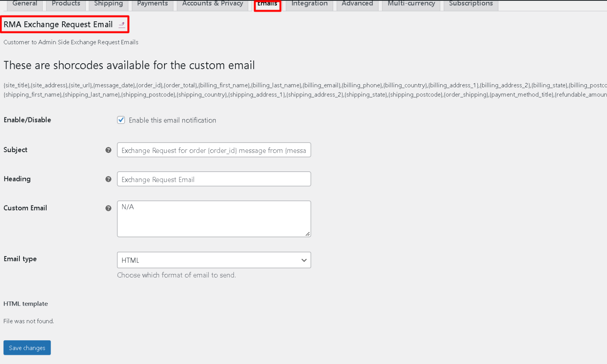View the Subscriptions tab
607x364 pixels.
[x=470, y=3]
